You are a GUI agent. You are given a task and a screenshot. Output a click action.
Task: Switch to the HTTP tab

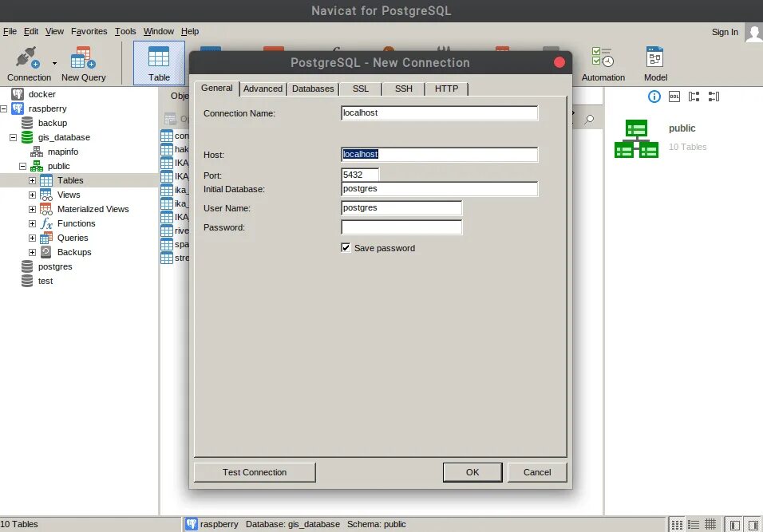point(446,89)
